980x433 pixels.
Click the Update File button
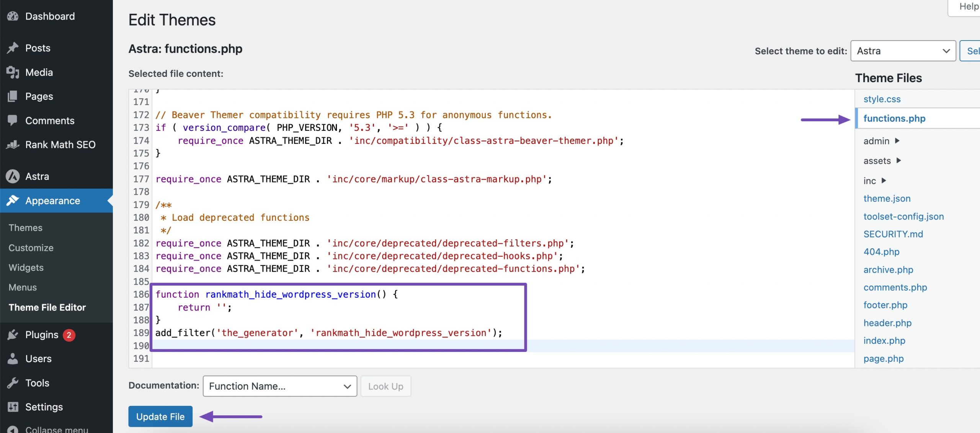click(x=160, y=416)
